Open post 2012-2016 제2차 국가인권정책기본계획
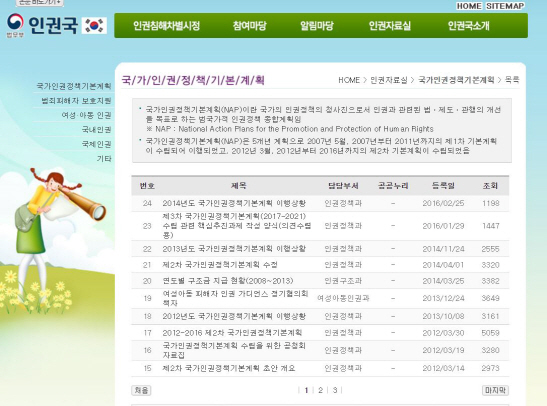Viewport: 547px width, 406px height. point(232,333)
